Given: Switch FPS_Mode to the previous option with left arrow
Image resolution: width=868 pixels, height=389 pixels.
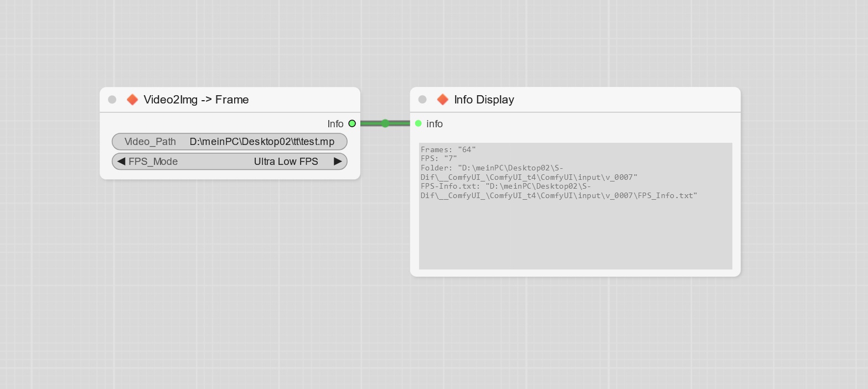Looking at the screenshot, I should pyautogui.click(x=121, y=162).
